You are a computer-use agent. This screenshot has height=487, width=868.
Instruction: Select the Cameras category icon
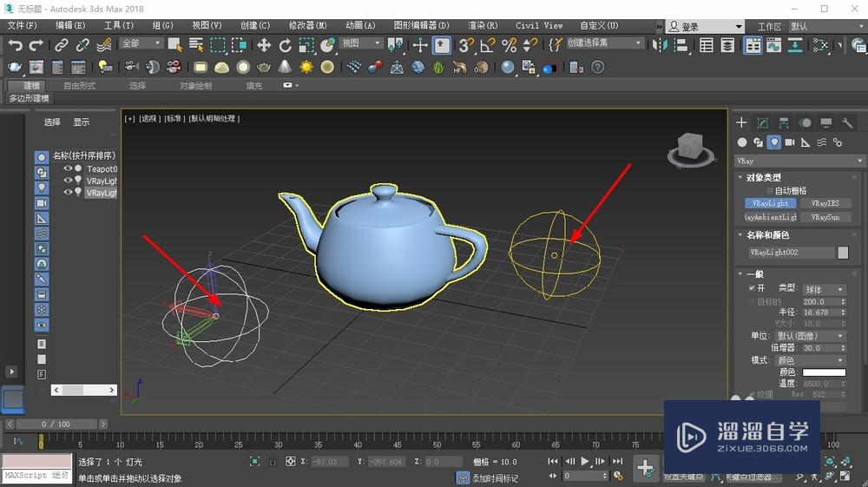[790, 142]
